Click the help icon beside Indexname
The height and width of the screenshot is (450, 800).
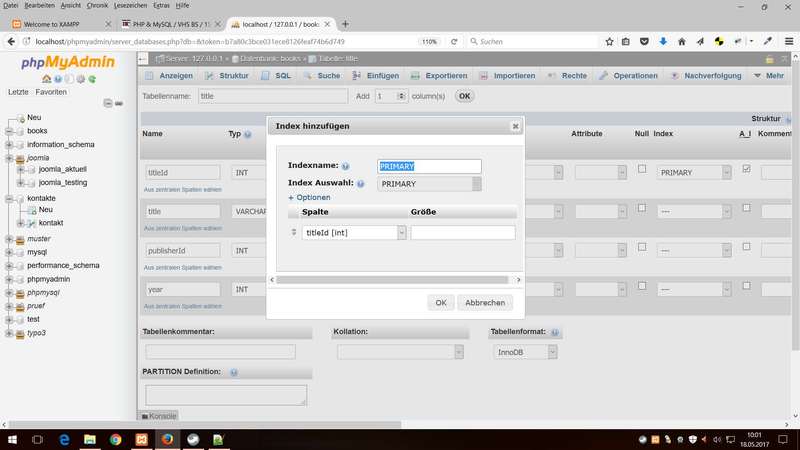(x=345, y=167)
